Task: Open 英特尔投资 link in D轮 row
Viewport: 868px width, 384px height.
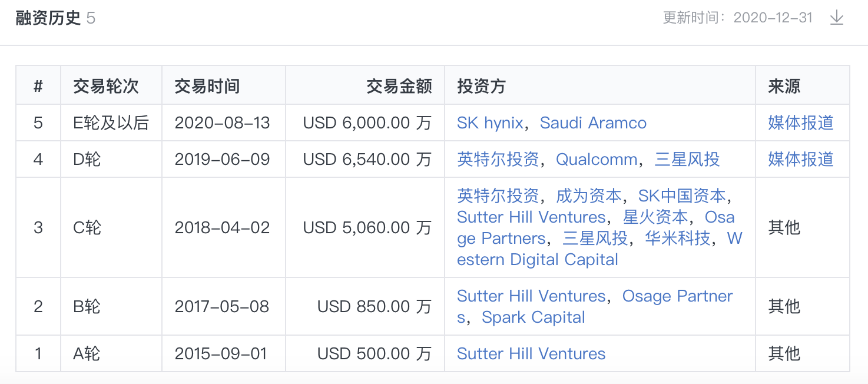Action: click(x=498, y=159)
